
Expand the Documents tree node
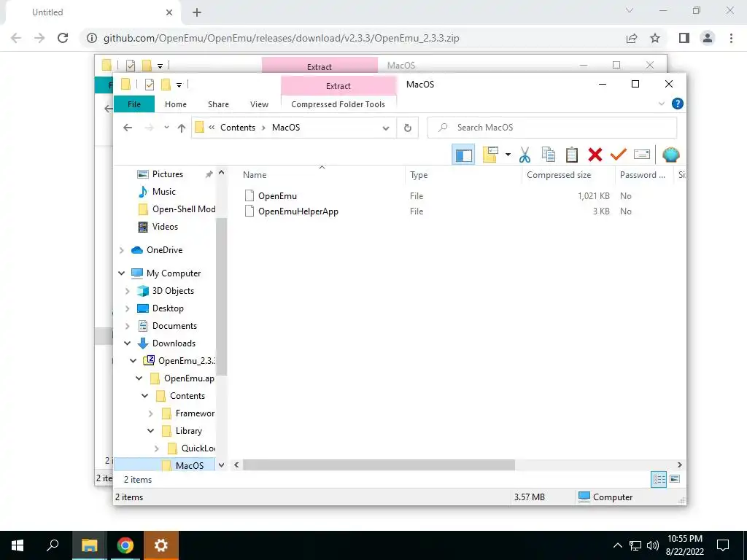(x=127, y=326)
